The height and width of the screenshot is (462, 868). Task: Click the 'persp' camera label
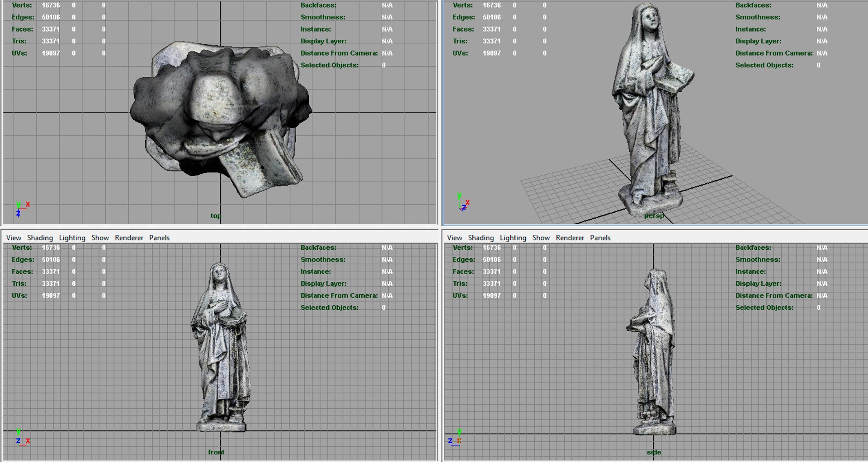point(654,216)
